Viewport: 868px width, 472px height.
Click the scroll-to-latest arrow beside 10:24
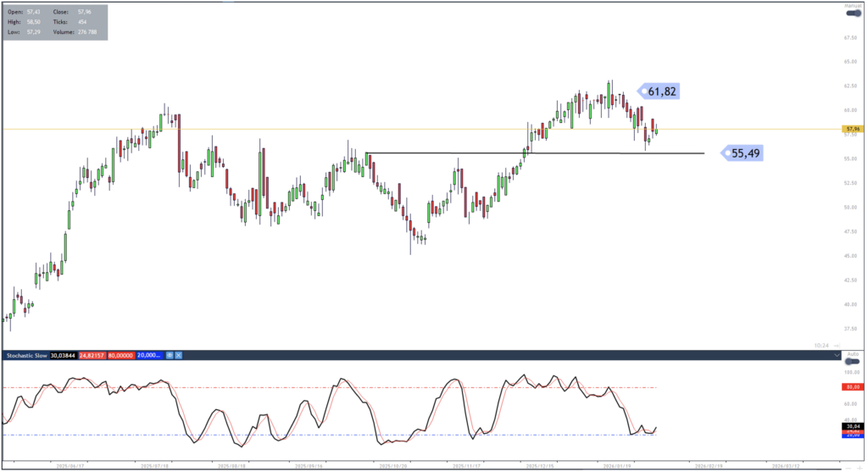837,344
